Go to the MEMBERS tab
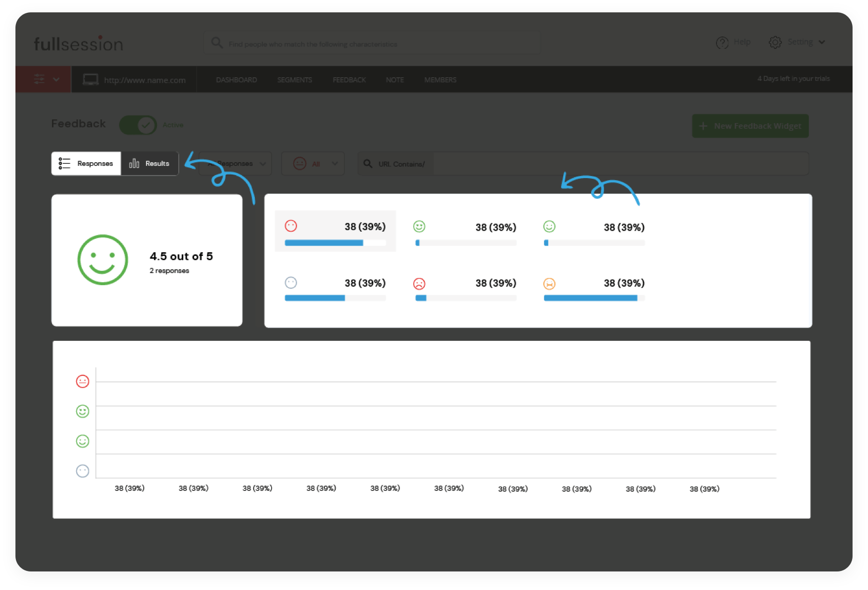Screen dimensions: 868x590 coord(440,80)
